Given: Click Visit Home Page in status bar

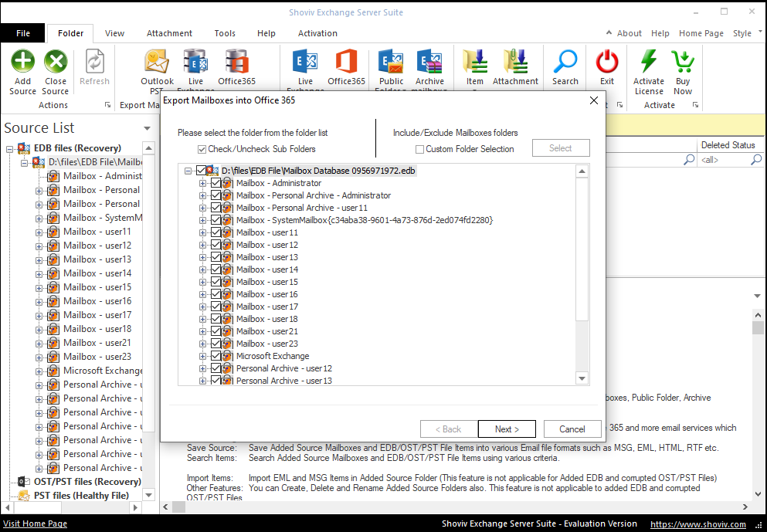Looking at the screenshot, I should [36, 524].
